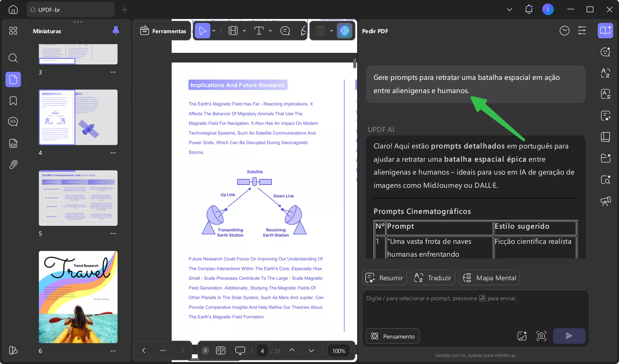619x364 pixels.
Task: Click the Mapa Mental button
Action: click(x=489, y=278)
